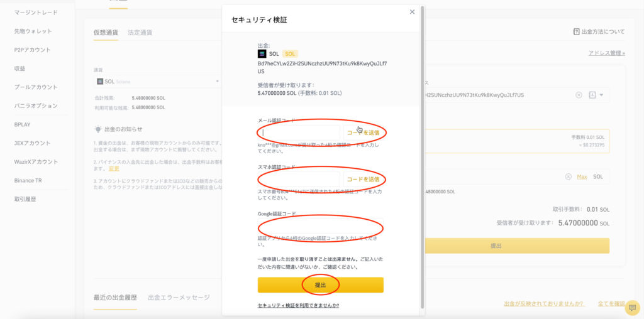Open 先物ウォレット in the sidebar
This screenshot has width=644, height=319.
coord(33,31)
